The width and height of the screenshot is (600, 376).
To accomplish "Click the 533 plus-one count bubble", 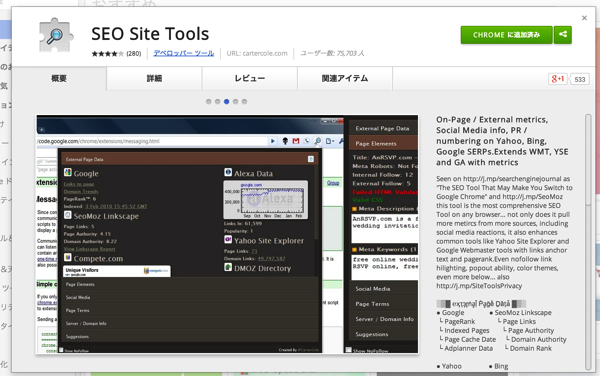I will (579, 79).
